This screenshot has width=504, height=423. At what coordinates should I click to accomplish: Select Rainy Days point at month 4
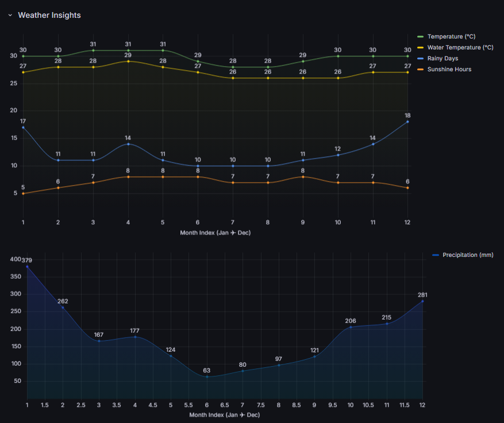point(128,144)
